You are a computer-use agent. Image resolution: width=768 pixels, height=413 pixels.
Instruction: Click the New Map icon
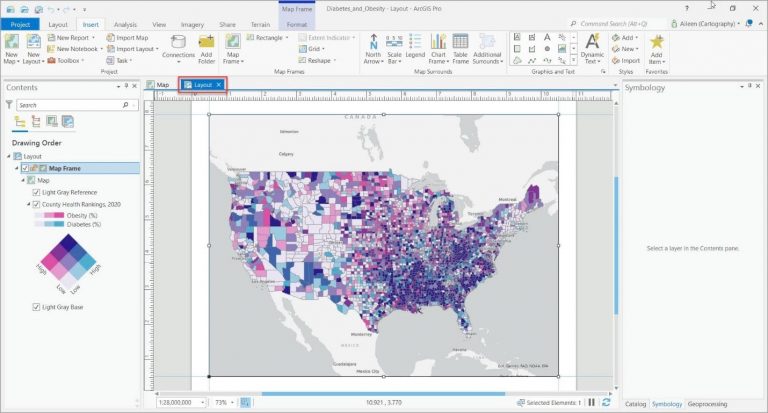click(11, 42)
